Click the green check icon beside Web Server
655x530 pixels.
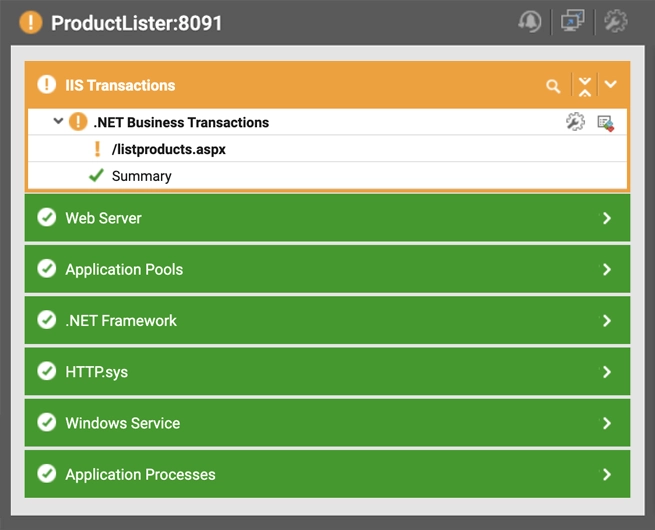point(46,217)
